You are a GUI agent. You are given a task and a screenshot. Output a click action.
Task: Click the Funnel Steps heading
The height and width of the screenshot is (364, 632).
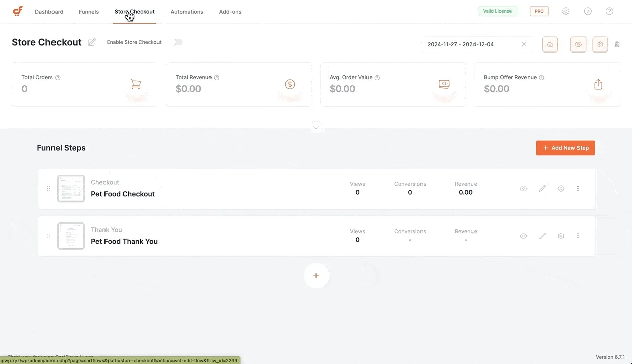[x=61, y=148]
